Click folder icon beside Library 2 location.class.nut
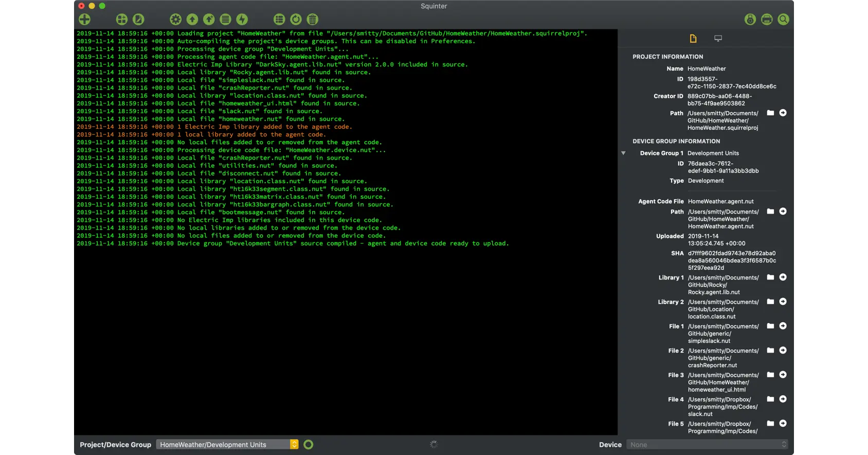Viewport: 868px width, 455px height. point(770,302)
